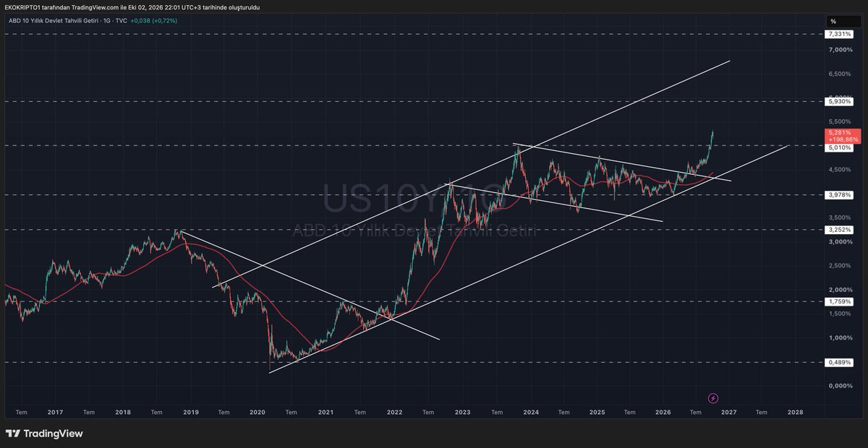
Task: Click the 1,000% axis label
Action: pyautogui.click(x=841, y=337)
